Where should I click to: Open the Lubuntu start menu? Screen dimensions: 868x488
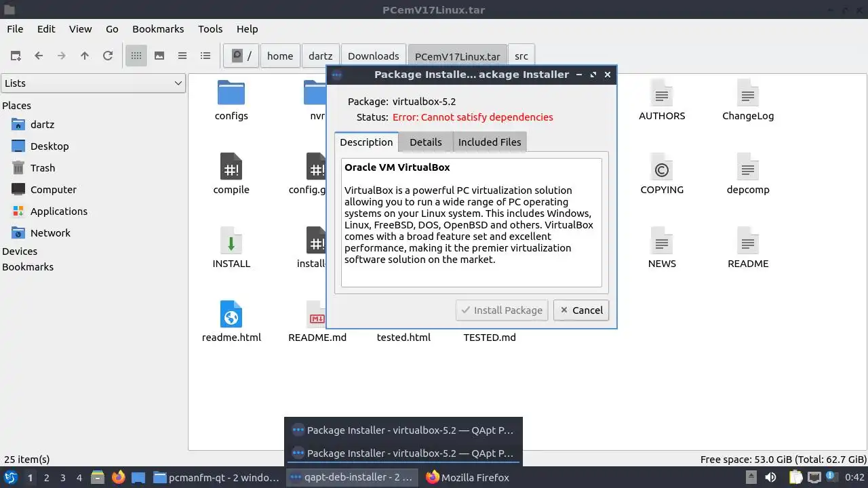coord(11,477)
